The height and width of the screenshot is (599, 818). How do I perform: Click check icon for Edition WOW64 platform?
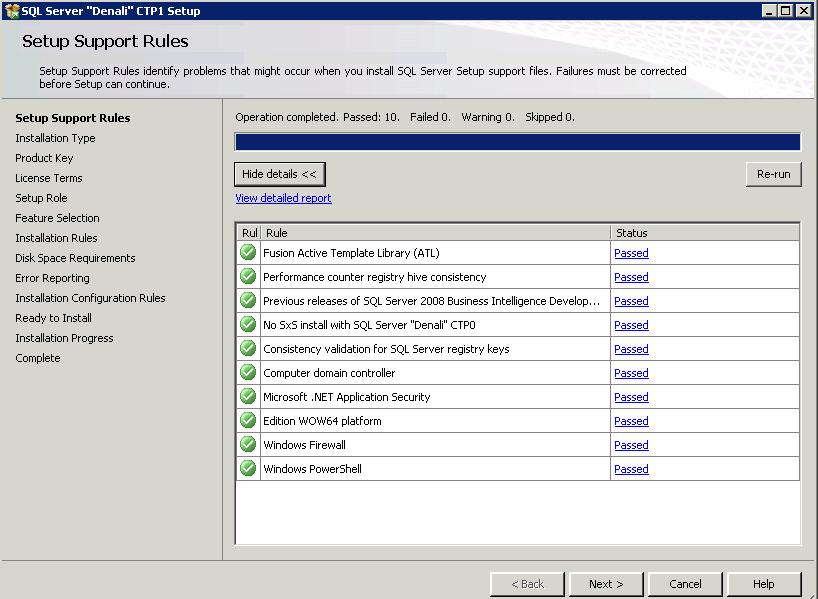pos(248,421)
